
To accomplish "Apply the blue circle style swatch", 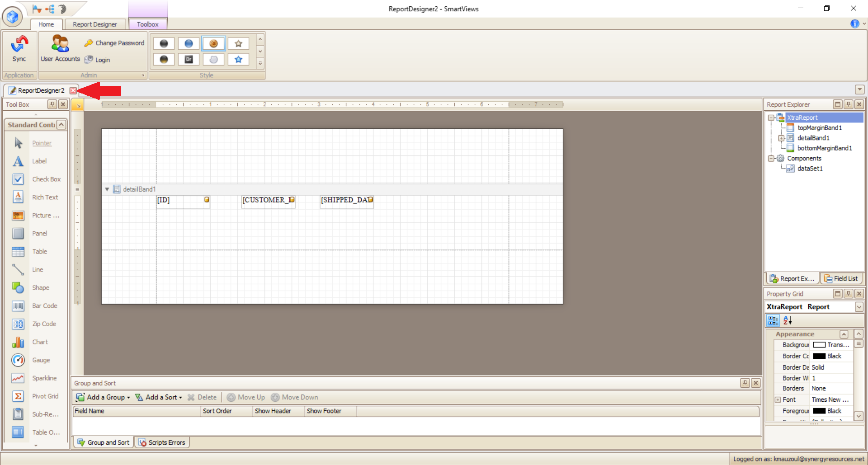I will coord(189,43).
